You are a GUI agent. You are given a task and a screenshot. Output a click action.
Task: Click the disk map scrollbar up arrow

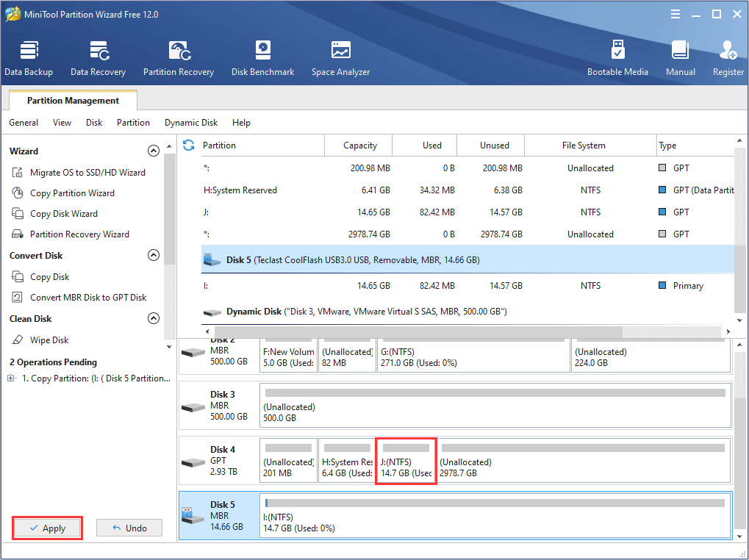click(739, 344)
